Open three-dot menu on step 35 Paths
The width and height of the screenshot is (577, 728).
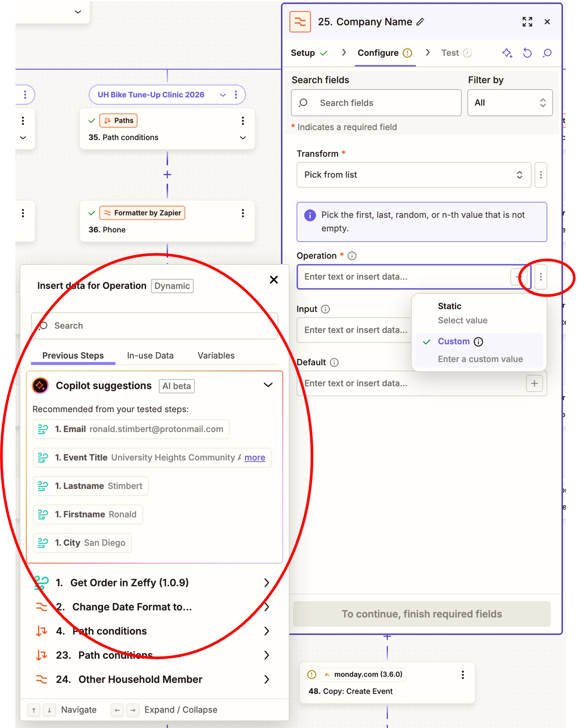pyautogui.click(x=243, y=121)
